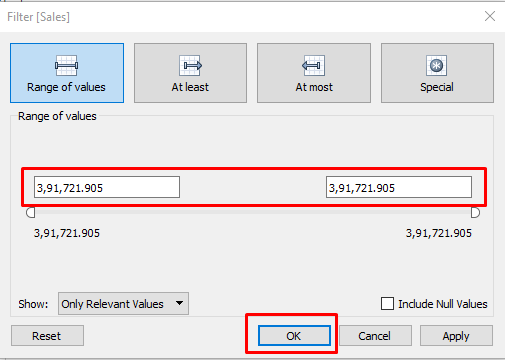Click the Range of values icon
The width and height of the screenshot is (505, 360).
pos(66,65)
